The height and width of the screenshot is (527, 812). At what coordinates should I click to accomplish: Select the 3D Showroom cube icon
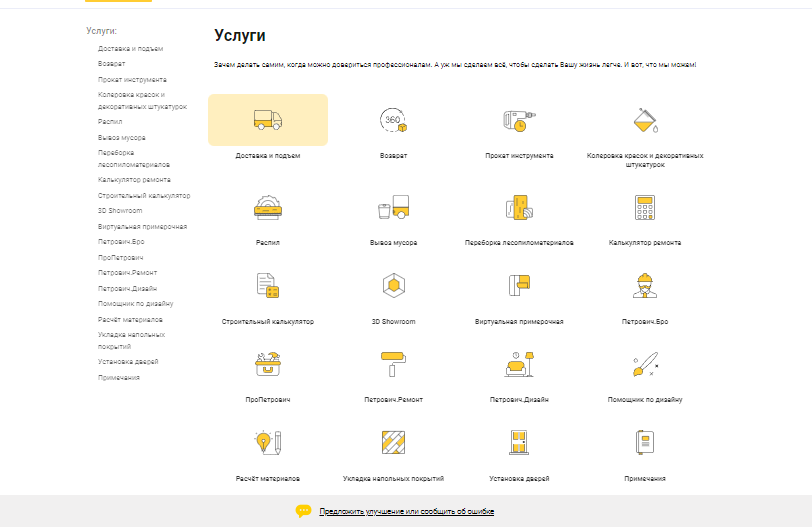(393, 286)
